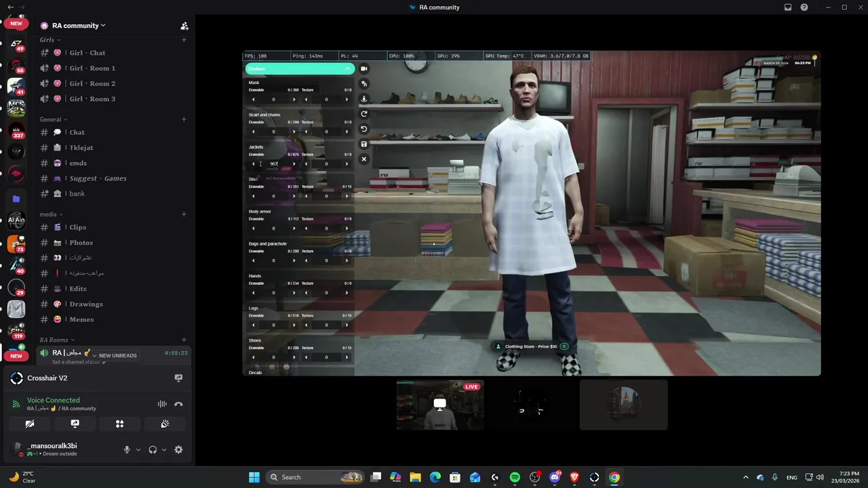868x488 pixels.
Task: Collapse the RA Rooms category
Action: (57, 340)
